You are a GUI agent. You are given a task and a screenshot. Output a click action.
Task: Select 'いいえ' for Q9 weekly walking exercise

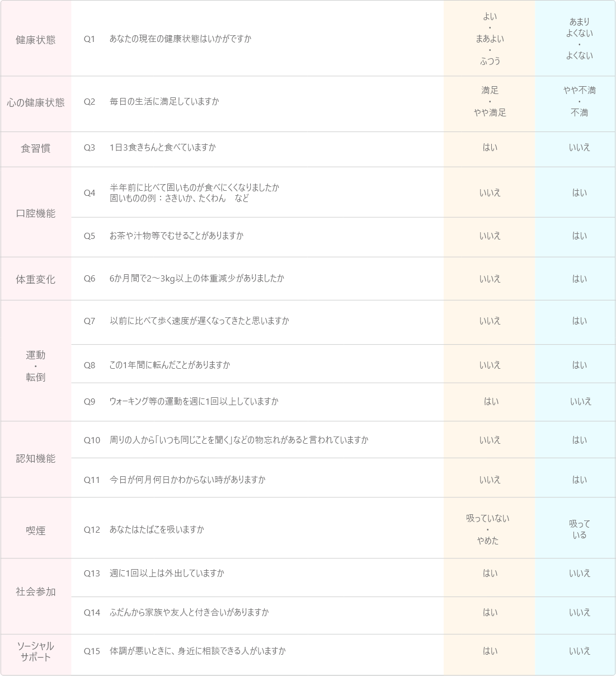pyautogui.click(x=579, y=401)
